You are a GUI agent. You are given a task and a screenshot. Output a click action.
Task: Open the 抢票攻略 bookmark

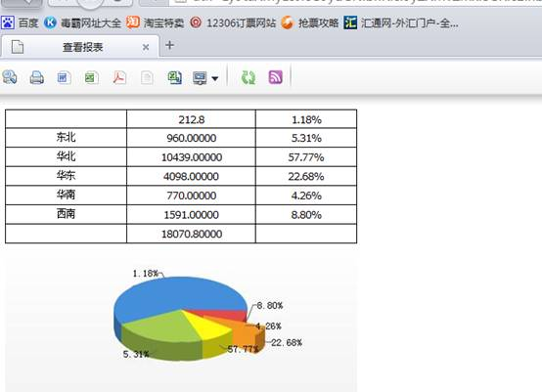[310, 22]
